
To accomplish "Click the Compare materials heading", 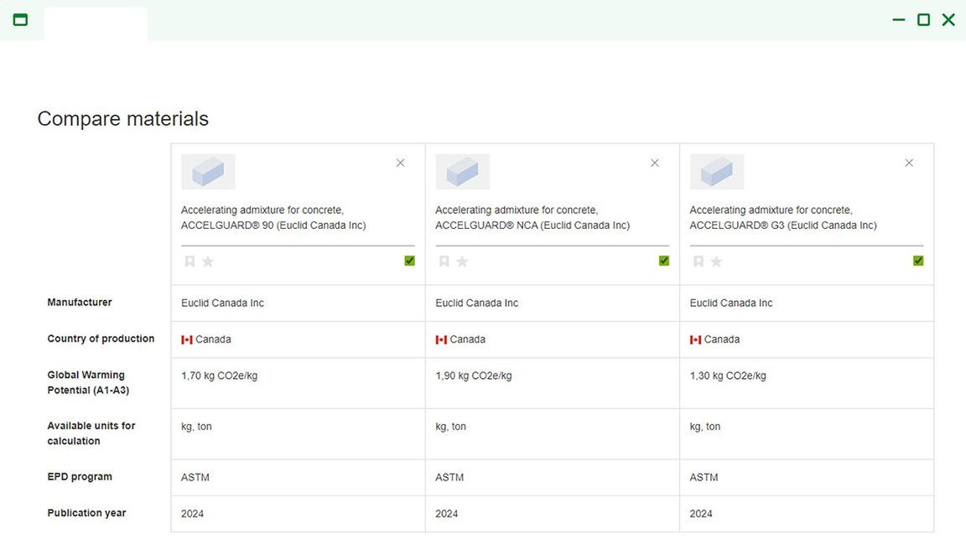I will tap(123, 118).
